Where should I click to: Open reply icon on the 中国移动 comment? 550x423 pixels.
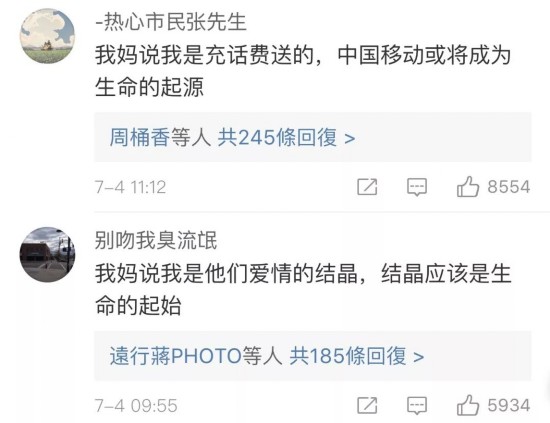417,187
